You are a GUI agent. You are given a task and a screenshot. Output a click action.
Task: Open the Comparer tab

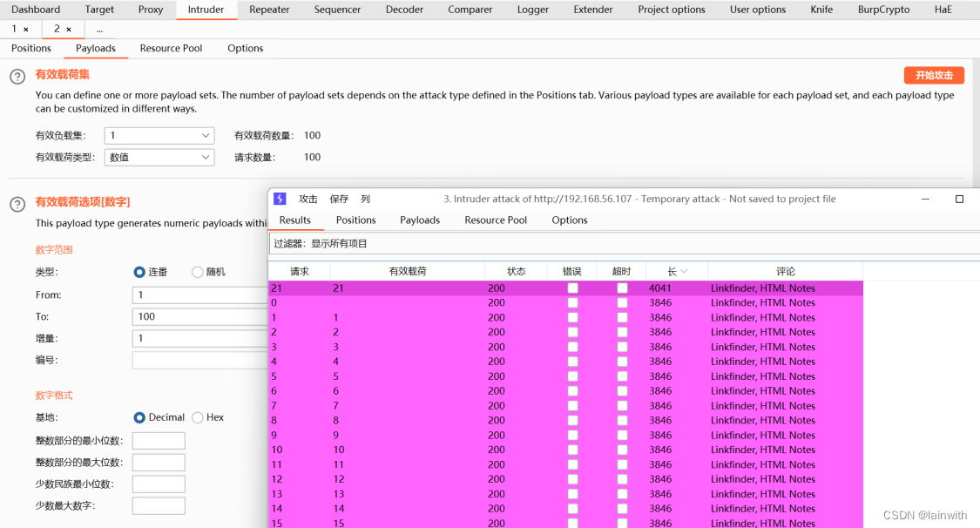point(470,10)
